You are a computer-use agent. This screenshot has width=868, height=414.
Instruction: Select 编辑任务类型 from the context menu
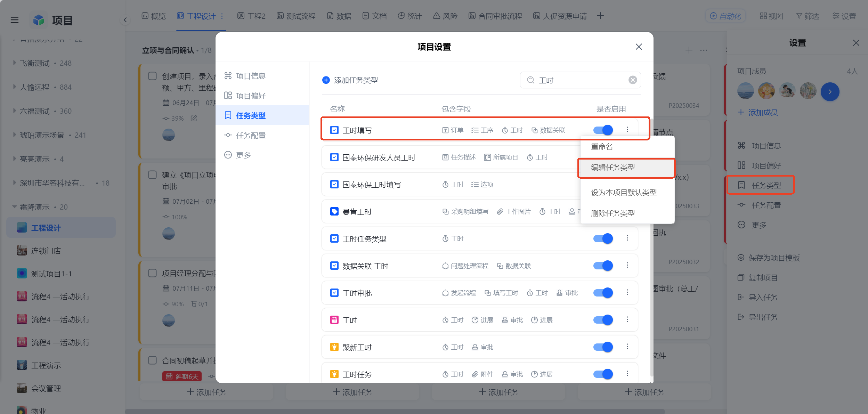pyautogui.click(x=627, y=168)
